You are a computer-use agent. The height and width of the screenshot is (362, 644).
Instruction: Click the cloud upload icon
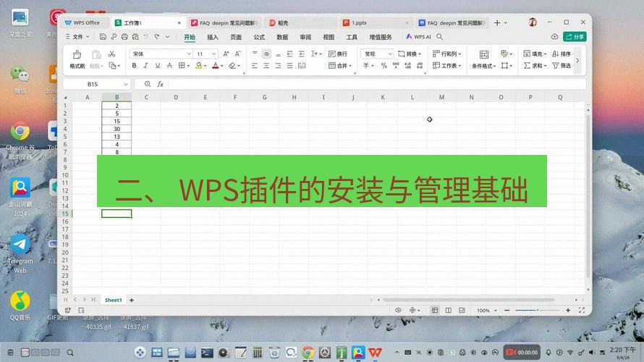coord(554,37)
